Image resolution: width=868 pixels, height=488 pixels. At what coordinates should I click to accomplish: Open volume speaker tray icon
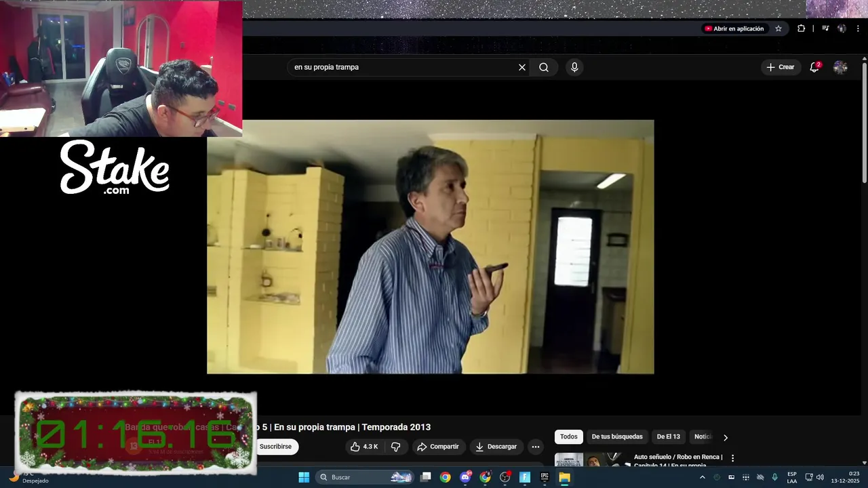(x=820, y=477)
